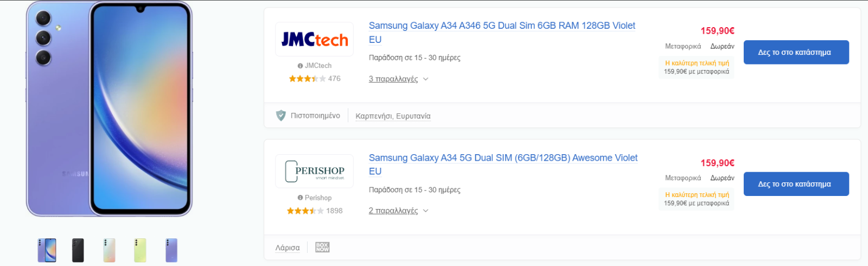Image resolution: width=868 pixels, height=266 pixels.
Task: Expand the 3 παραλλαγές variants dropdown
Action: (x=399, y=79)
